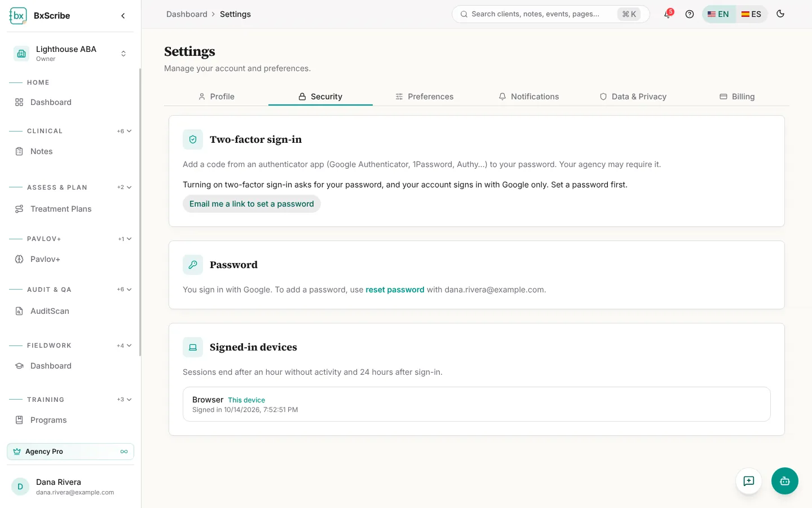Viewport: 812px width, 508px height.
Task: Open Notes in the sidebar
Action: click(70, 151)
